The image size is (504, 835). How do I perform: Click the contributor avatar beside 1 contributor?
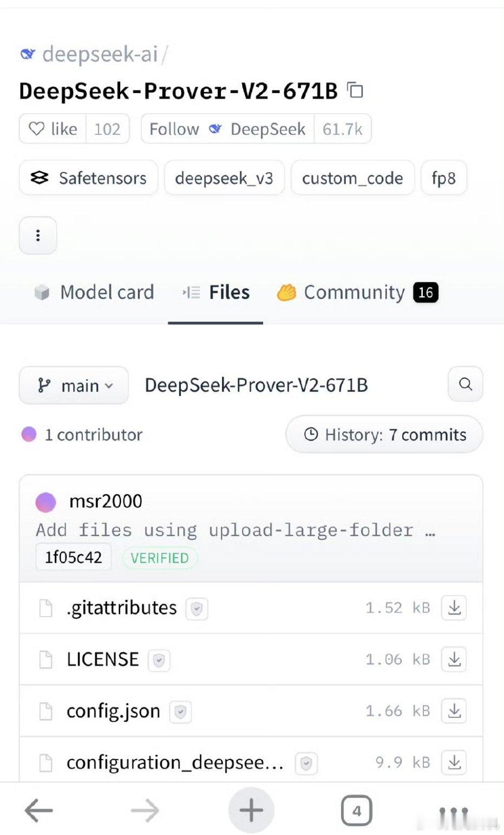point(29,434)
